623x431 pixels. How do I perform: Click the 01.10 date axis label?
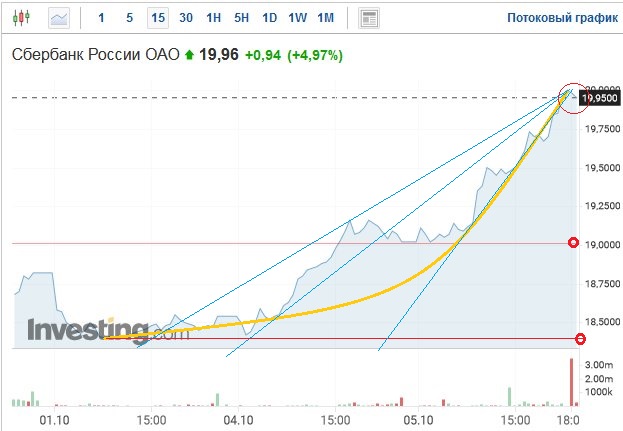[54, 420]
